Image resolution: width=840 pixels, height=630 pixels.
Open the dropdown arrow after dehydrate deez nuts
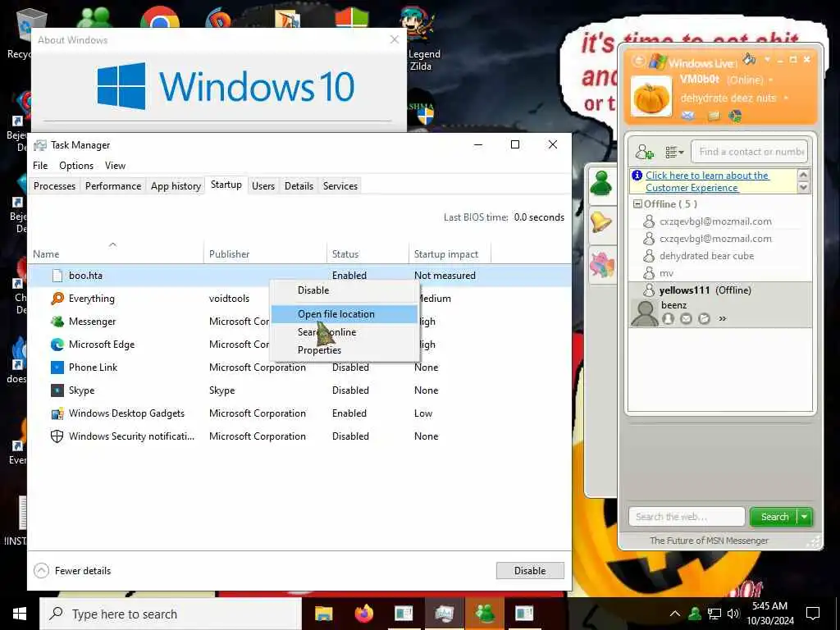tap(786, 98)
